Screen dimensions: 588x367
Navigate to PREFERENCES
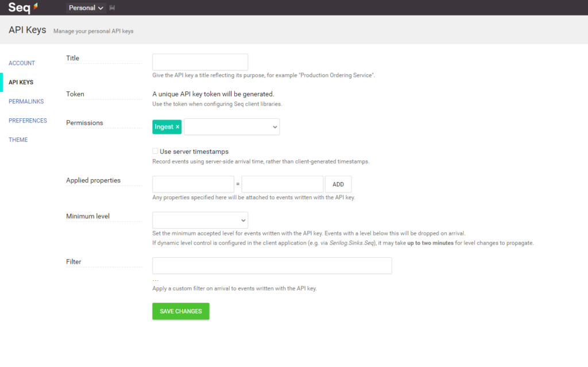(x=28, y=120)
